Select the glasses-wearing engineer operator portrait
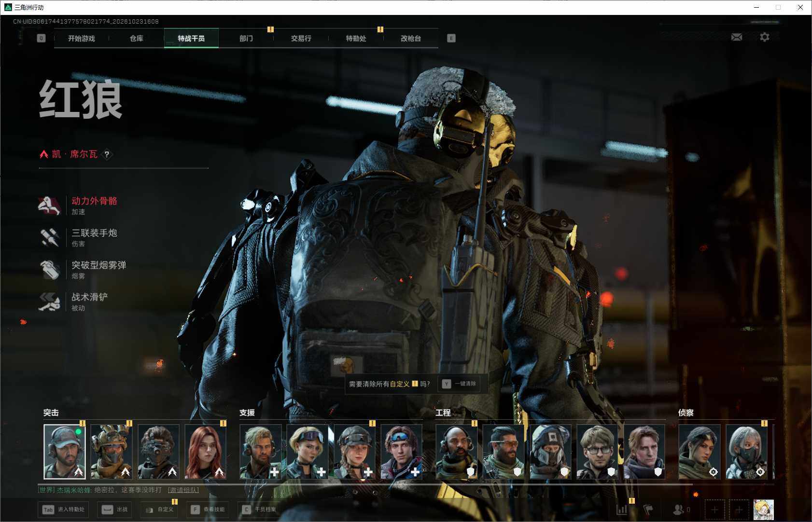Image resolution: width=812 pixels, height=522 pixels. tap(597, 452)
